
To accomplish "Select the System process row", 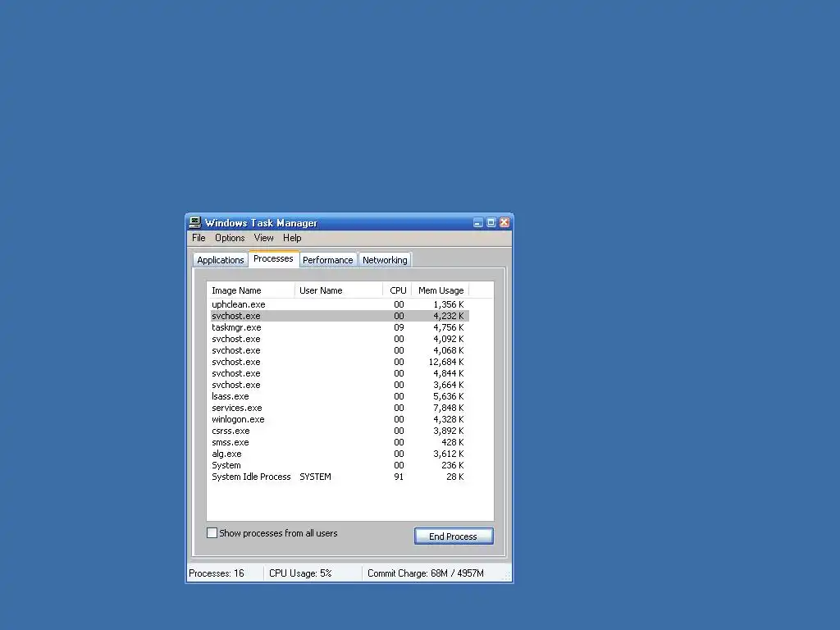I will [340, 466].
